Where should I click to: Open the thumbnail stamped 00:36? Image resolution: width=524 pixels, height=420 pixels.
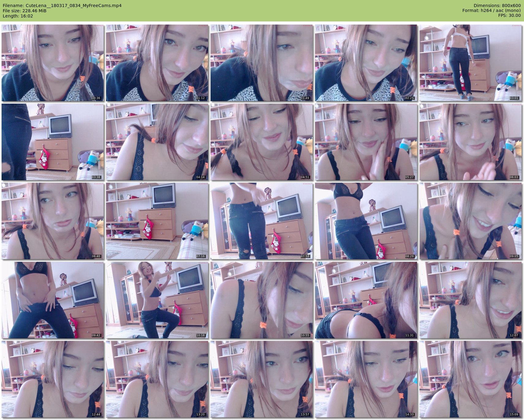[53, 63]
